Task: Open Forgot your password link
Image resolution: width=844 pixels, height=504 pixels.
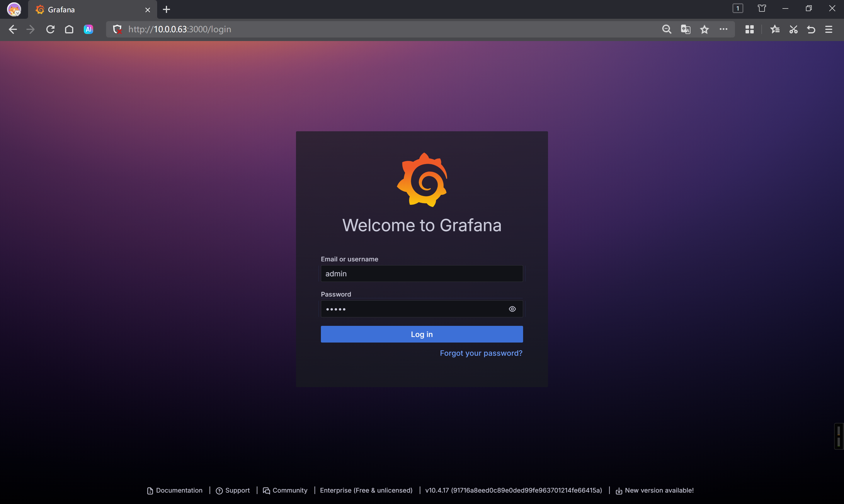Action: pos(481,353)
